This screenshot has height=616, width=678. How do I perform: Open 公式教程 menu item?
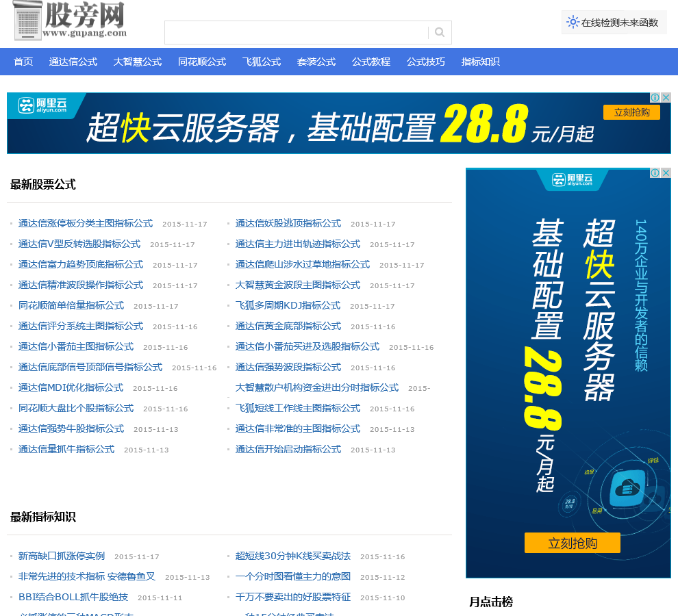pos(371,62)
